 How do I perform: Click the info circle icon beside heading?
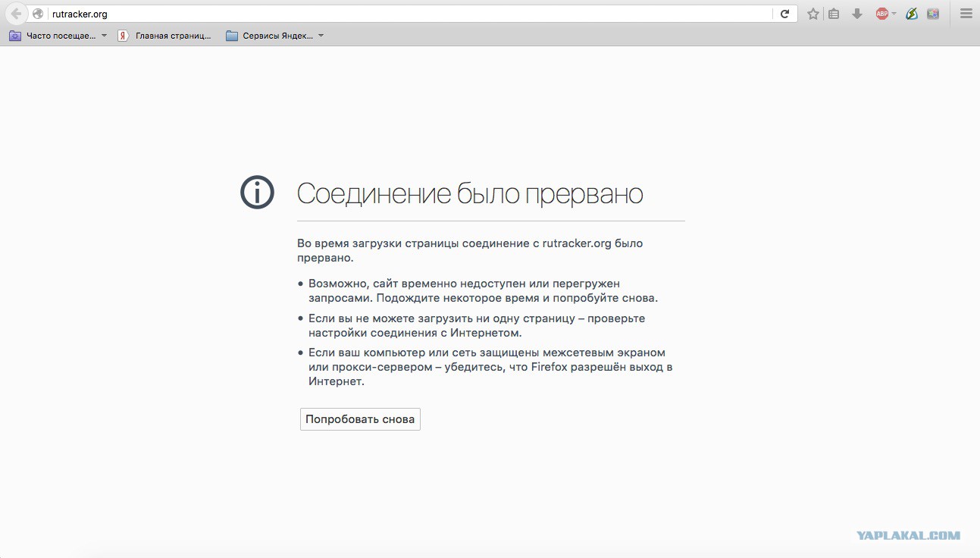click(257, 193)
